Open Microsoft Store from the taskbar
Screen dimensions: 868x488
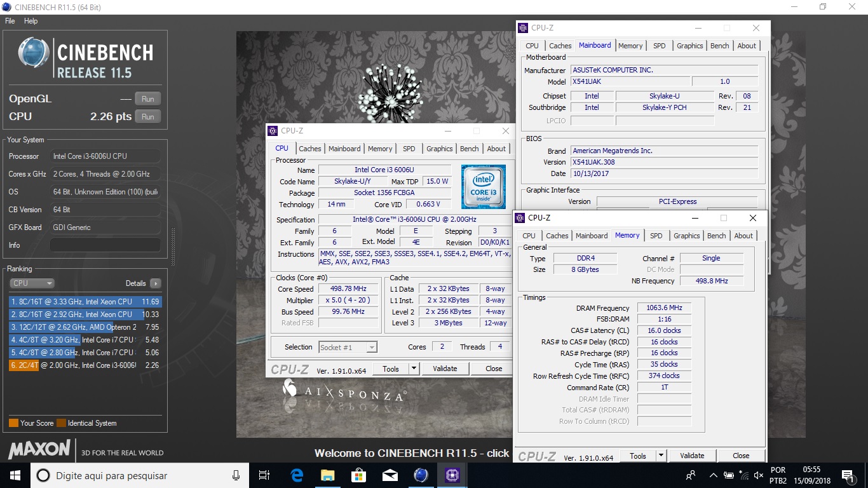pyautogui.click(x=358, y=475)
